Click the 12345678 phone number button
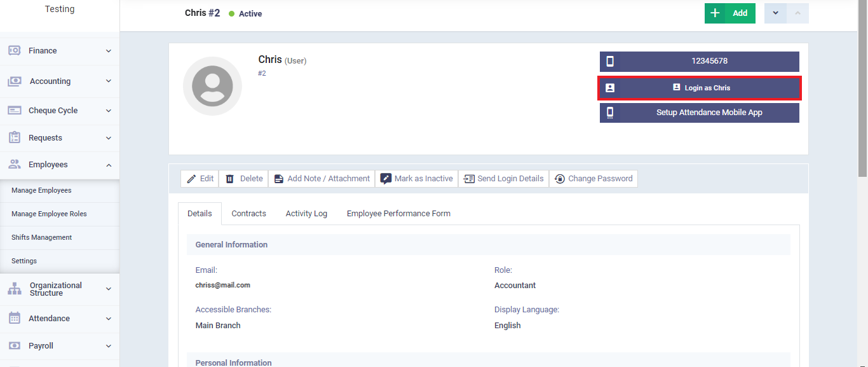Viewport: 868px width, 367px height. (700, 61)
